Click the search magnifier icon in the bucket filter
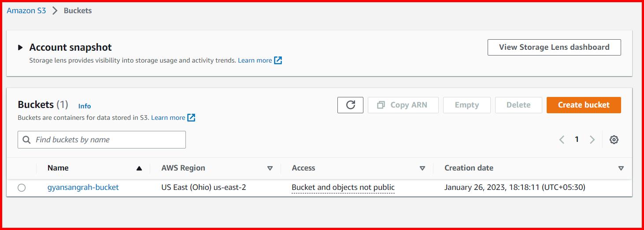The height and width of the screenshot is (230, 644). [x=27, y=140]
